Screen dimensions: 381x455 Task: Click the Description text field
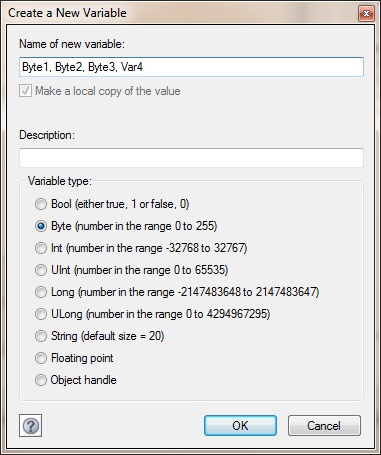[191, 158]
